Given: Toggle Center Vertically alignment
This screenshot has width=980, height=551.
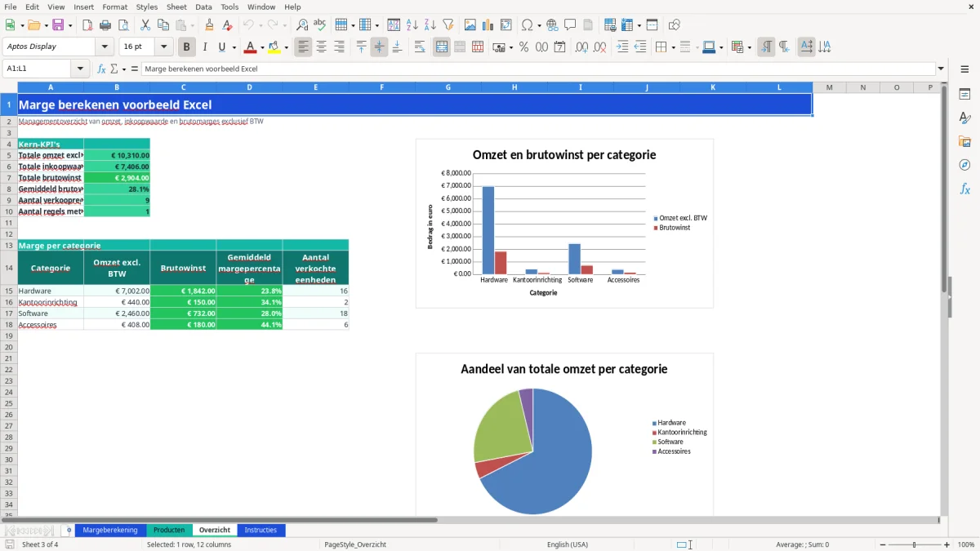Looking at the screenshot, I should click(379, 47).
